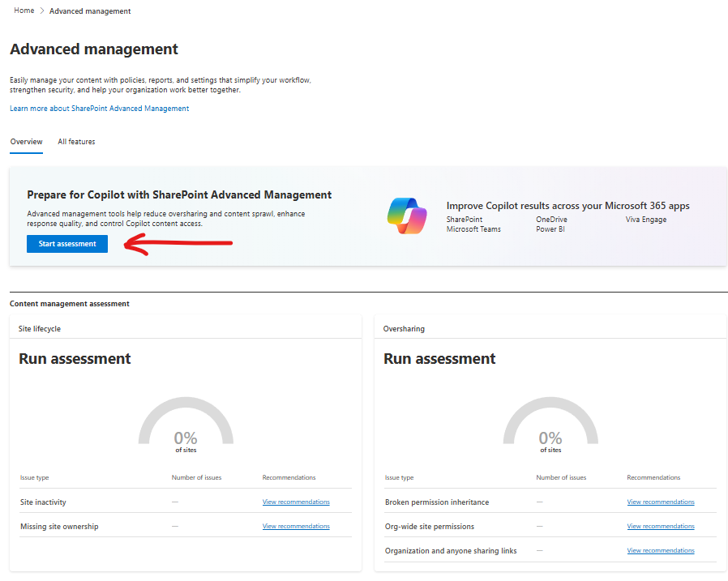
Task: Switch to the Overview tab
Action: pyautogui.click(x=26, y=142)
